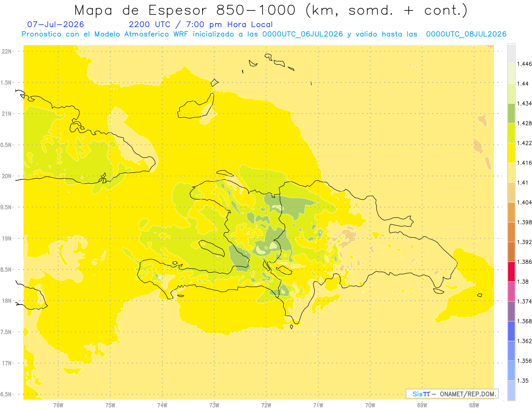Click the '20N' latitude label
Image resolution: width=532 pixels, height=411 pixels.
[x=7, y=176]
